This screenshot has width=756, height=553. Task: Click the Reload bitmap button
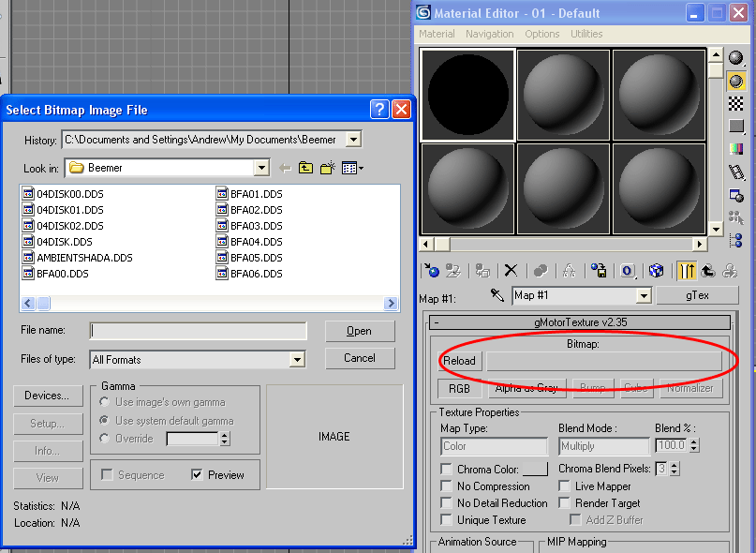(459, 361)
